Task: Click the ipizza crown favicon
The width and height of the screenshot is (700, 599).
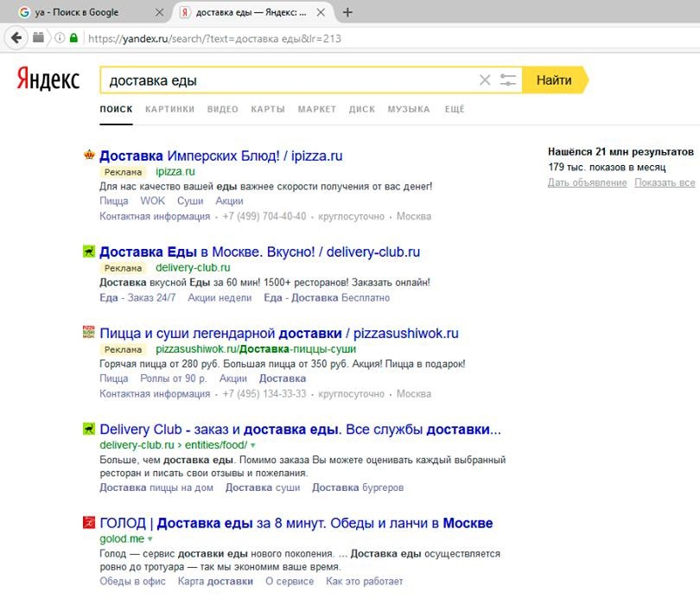Action: pyautogui.click(x=89, y=155)
